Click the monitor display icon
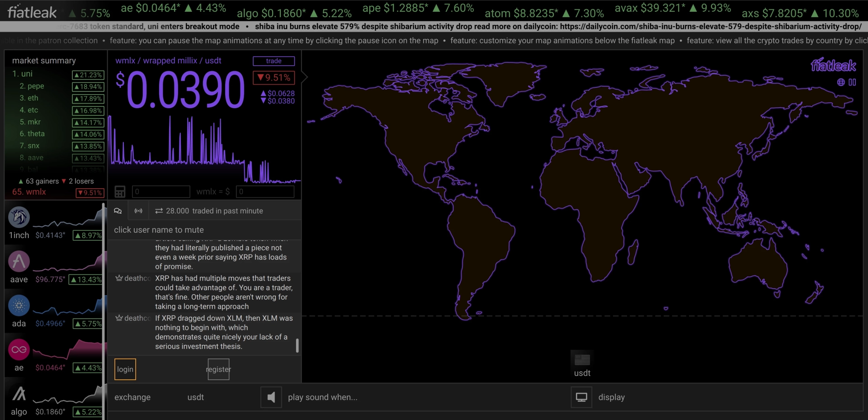 coord(581,397)
